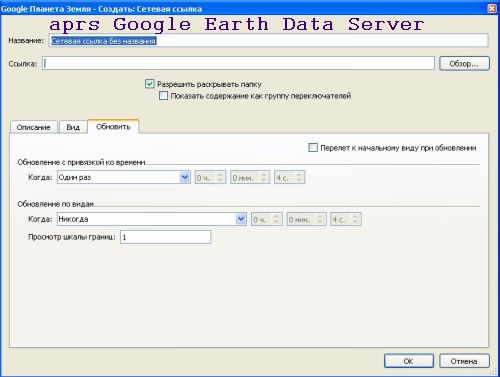This screenshot has width=500, height=377.
Task: Close the network link dialog window
Action: click(492, 8)
